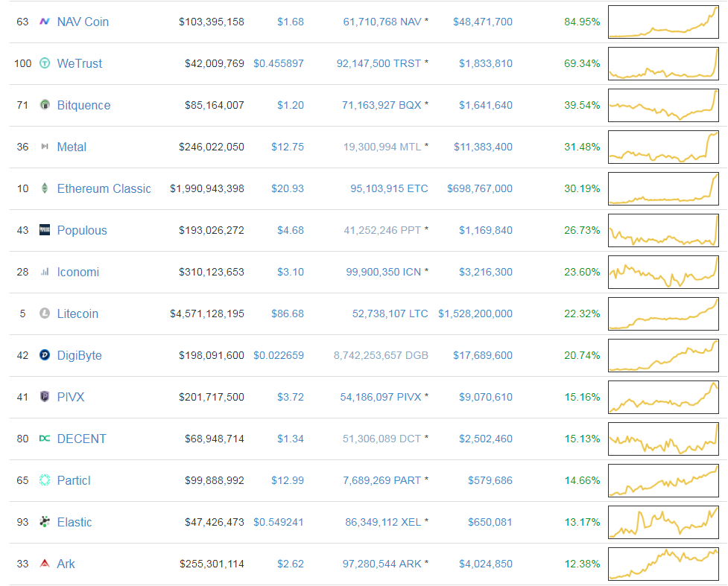This screenshot has width=728, height=586.
Task: View Populous price chart thumbnail
Action: pos(663,230)
